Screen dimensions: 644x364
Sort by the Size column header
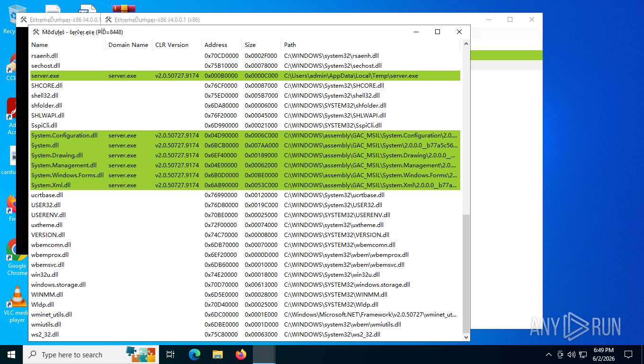tap(261, 45)
